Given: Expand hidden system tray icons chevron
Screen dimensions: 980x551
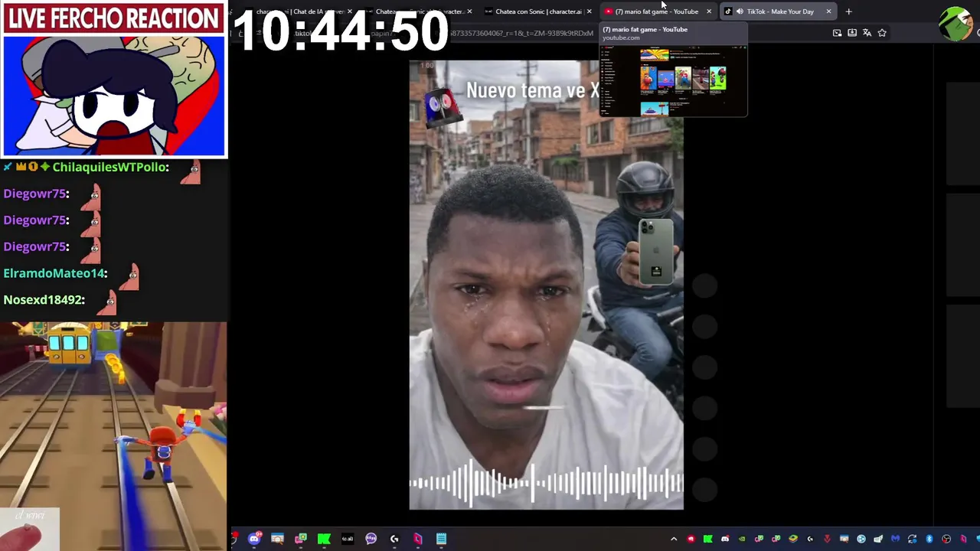Looking at the screenshot, I should coord(674,539).
